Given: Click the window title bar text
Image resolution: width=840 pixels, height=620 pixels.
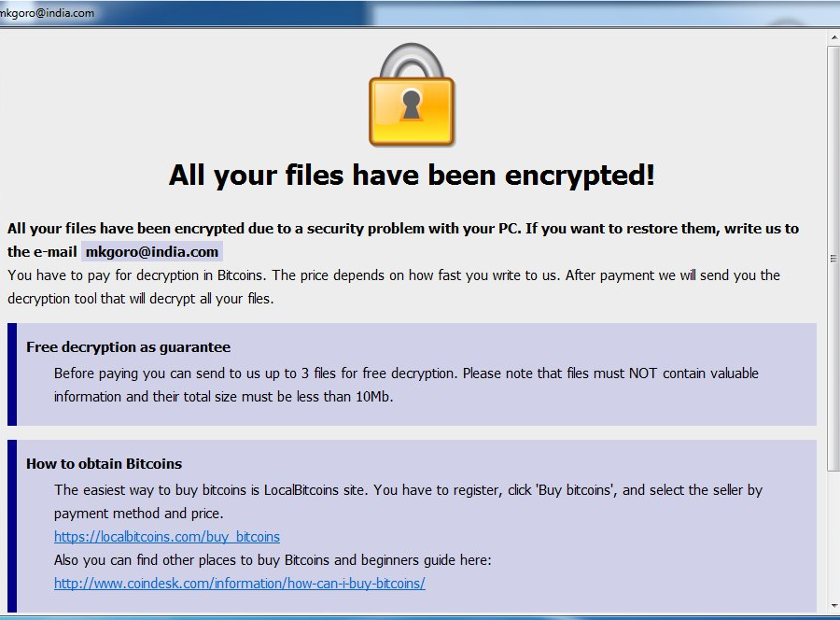Looking at the screenshot, I should tap(47, 13).
